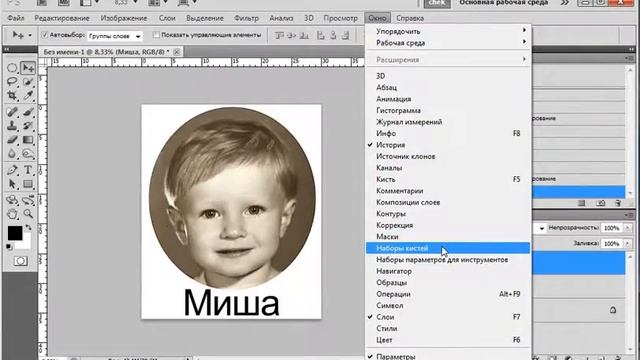The image size is (640, 360).
Task: Select the Eyedropper tool
Action: (x=28, y=96)
